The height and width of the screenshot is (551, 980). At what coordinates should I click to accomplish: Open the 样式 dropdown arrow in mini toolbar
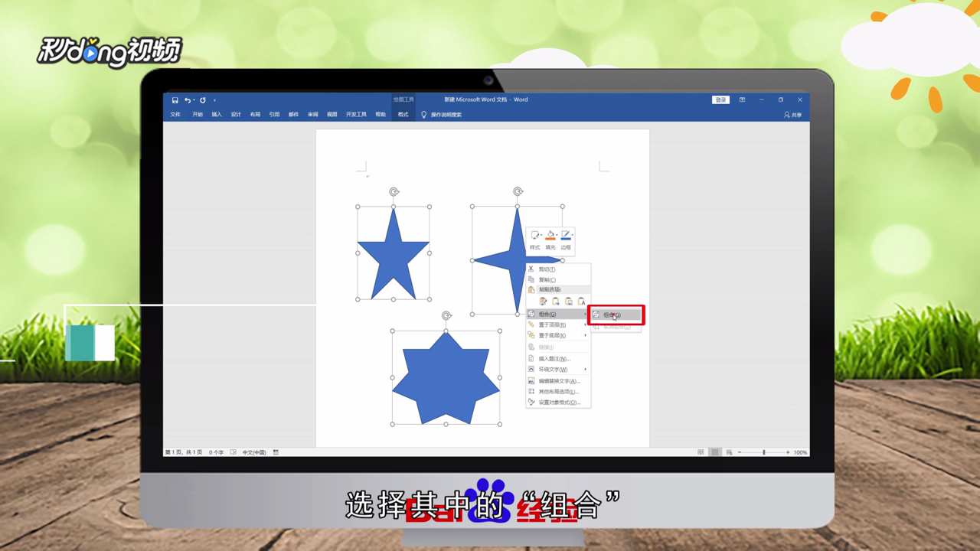[x=541, y=236]
